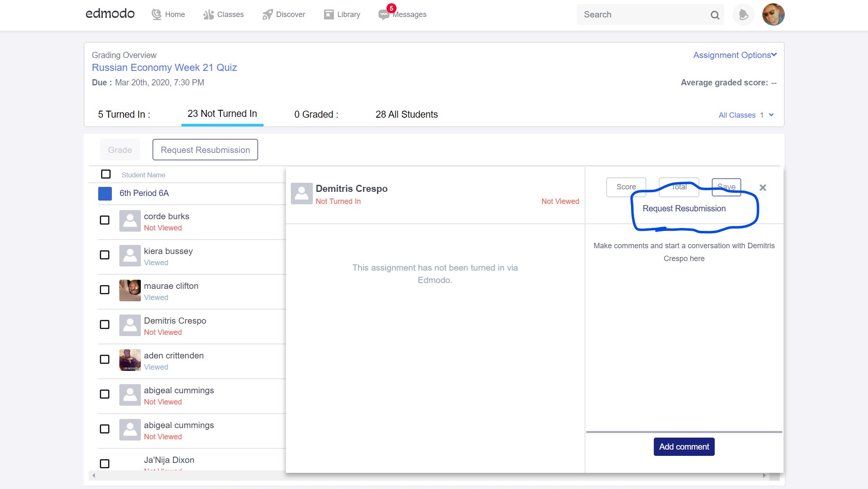
Task: Open the Classes icon in navbar
Action: click(208, 15)
